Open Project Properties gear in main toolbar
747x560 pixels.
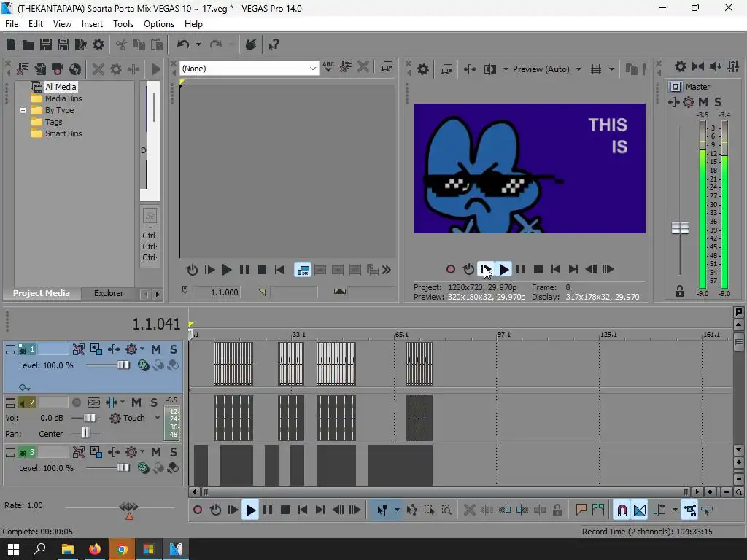[x=98, y=44]
